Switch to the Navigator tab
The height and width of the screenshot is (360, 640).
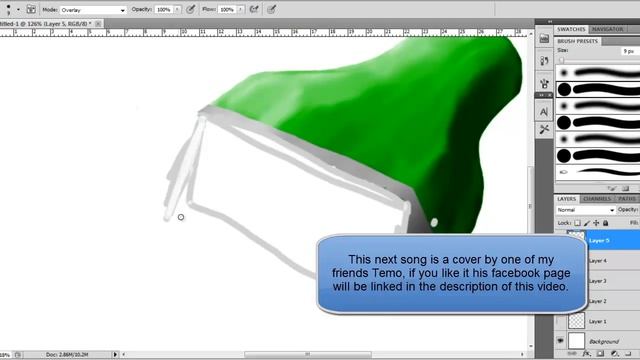pyautogui.click(x=607, y=29)
